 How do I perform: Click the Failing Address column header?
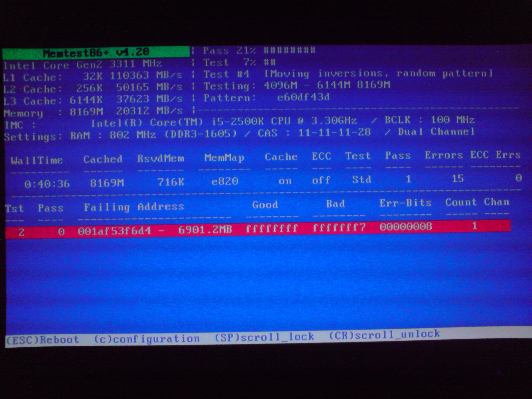pyautogui.click(x=134, y=207)
